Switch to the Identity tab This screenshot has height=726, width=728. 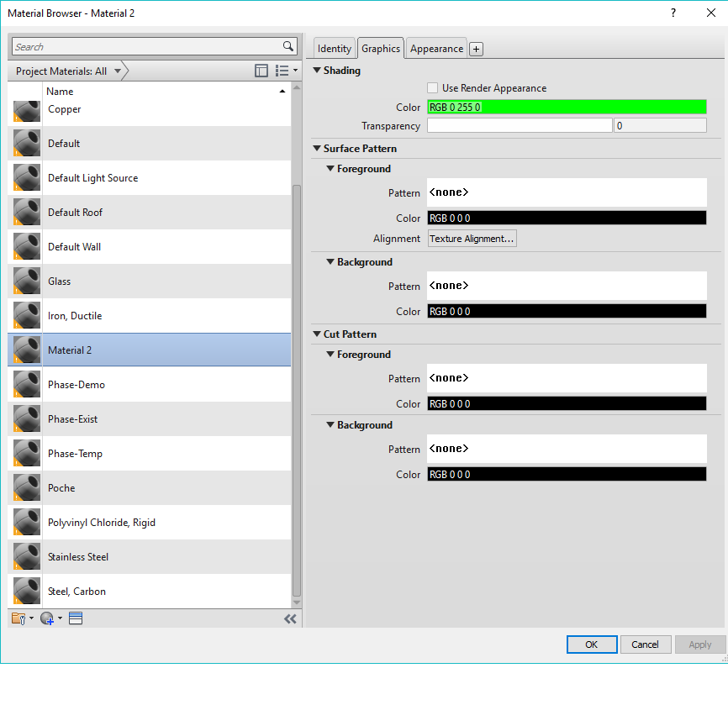[x=335, y=49]
